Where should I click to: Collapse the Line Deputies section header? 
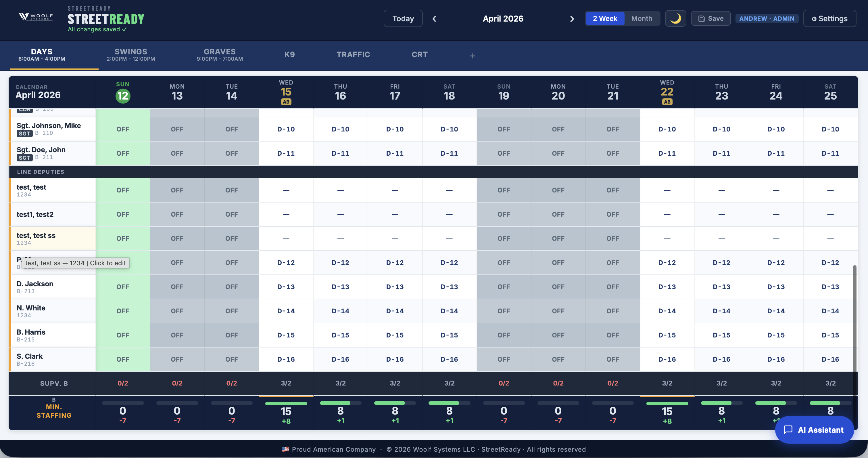pos(41,172)
